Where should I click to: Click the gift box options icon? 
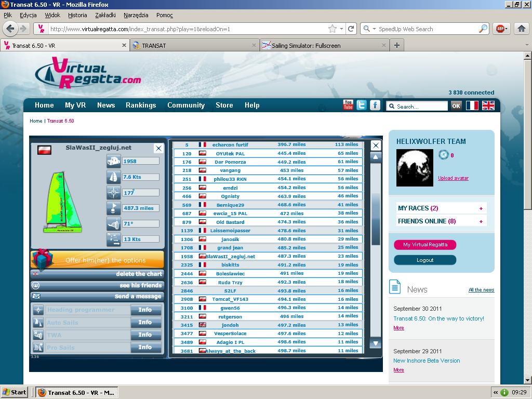[43, 258]
